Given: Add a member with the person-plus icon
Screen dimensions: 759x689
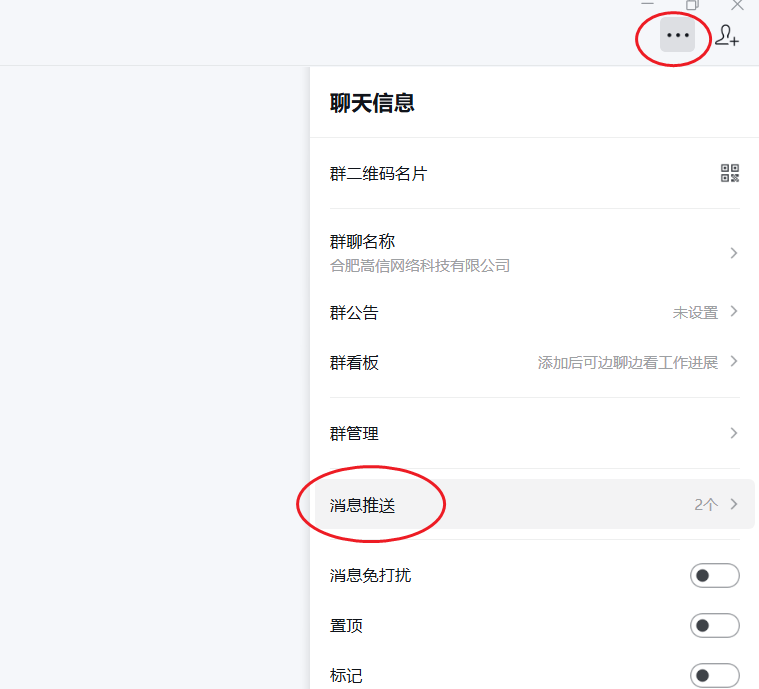Looking at the screenshot, I should point(727,35).
